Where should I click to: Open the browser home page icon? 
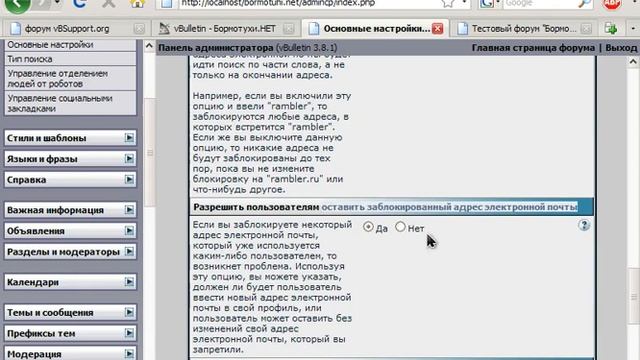click(x=138, y=4)
